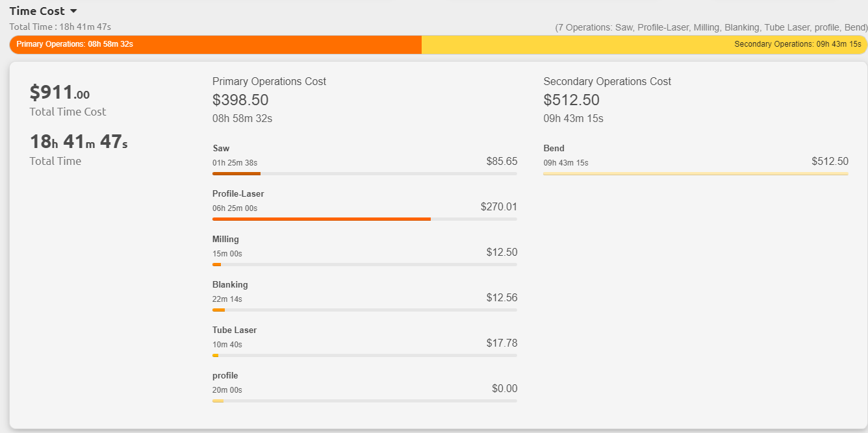
Task: Click the Milling progress bar
Action: tap(364, 265)
